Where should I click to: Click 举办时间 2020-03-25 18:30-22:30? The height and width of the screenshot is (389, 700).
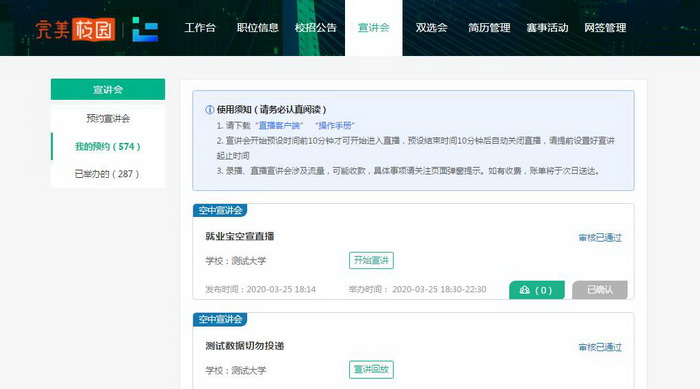(x=417, y=289)
